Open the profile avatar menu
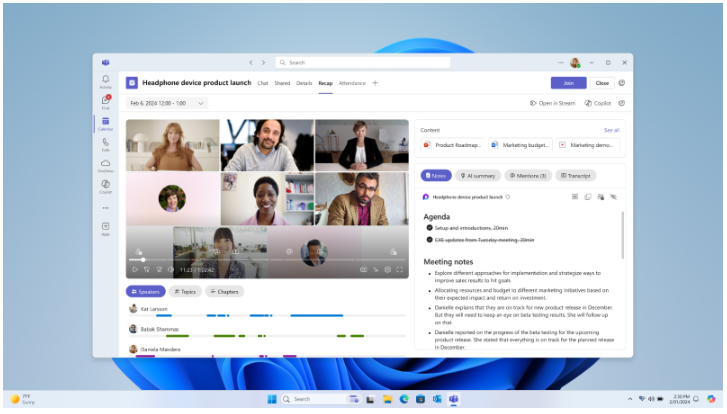727x414 pixels. 575,63
